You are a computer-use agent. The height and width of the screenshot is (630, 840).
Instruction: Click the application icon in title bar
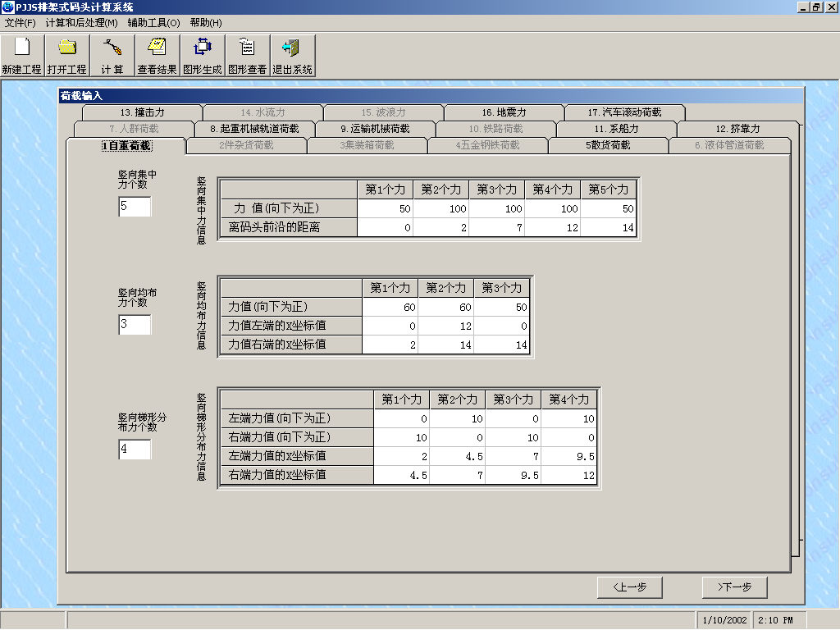pyautogui.click(x=8, y=7)
